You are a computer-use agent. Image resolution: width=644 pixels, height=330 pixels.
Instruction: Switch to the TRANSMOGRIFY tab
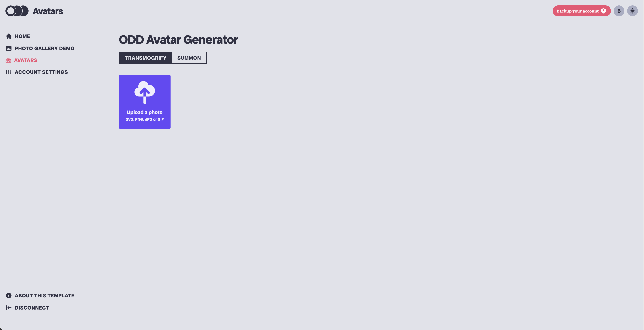(x=145, y=58)
